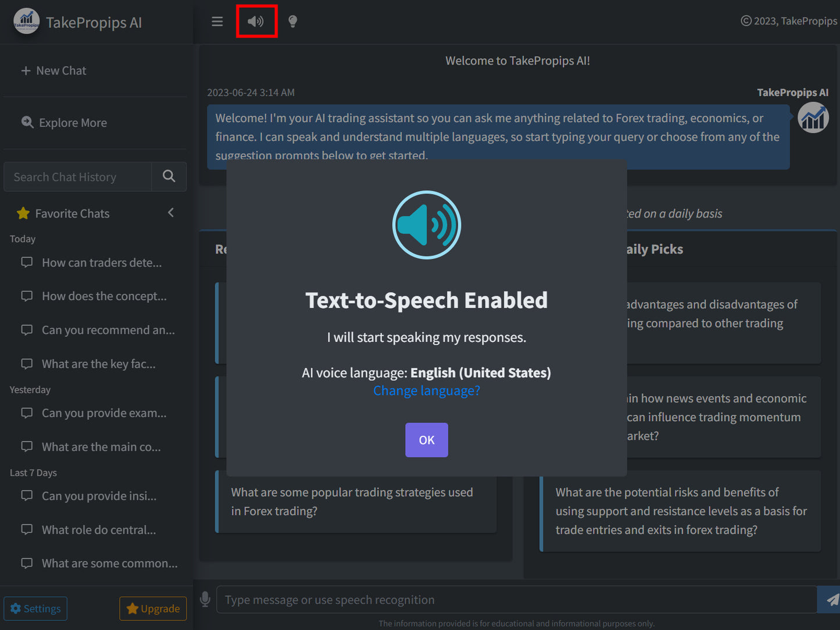Click the 'Today' section label
Image resolution: width=840 pixels, height=630 pixels.
23,239
